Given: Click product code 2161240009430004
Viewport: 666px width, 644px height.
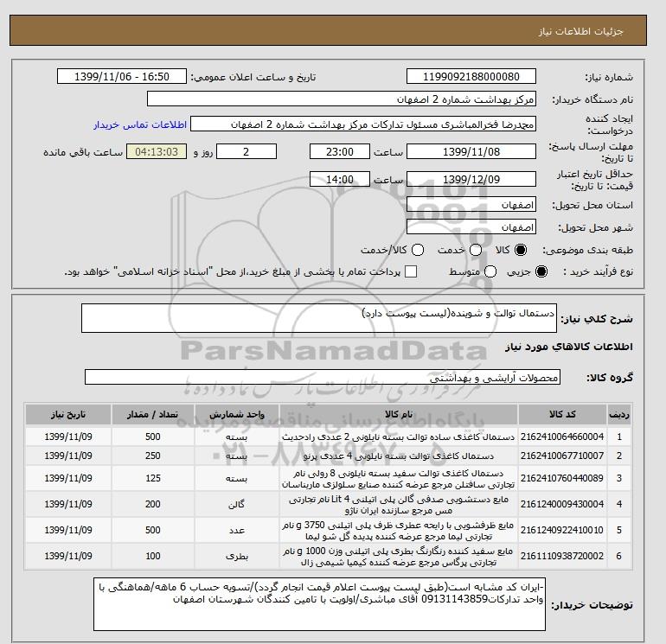Looking at the screenshot, I should tap(562, 504).
